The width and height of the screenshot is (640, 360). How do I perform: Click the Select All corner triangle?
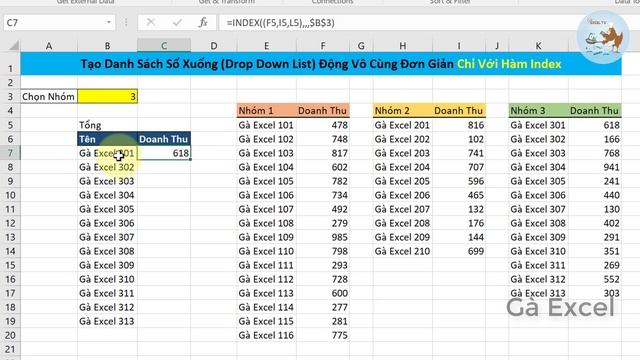point(13,45)
